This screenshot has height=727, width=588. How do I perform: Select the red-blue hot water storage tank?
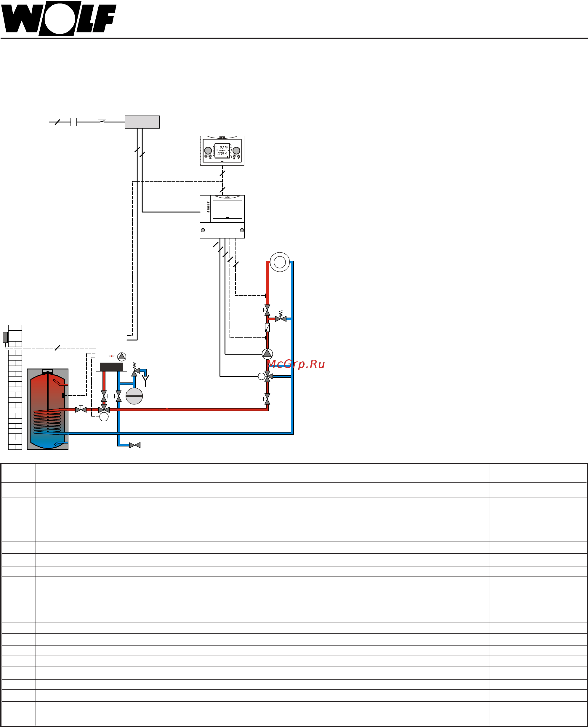(47, 409)
